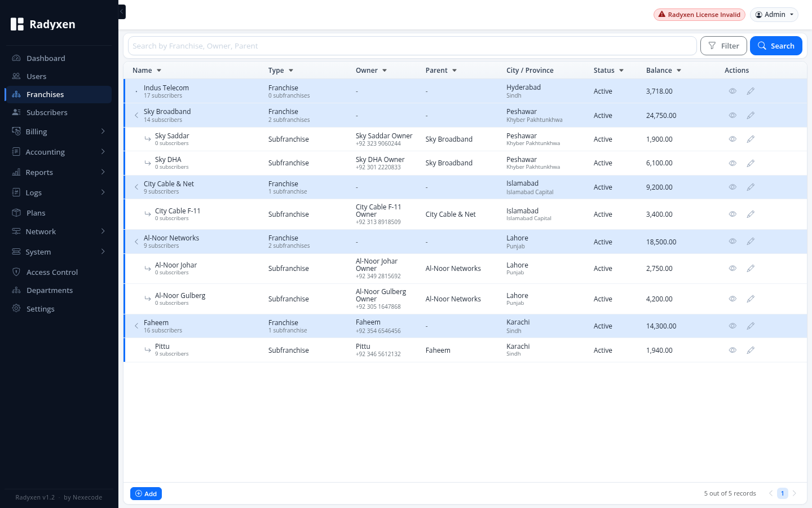View Al-Noor Gulberg using eye icon
The height and width of the screenshot is (508, 812).
click(x=732, y=299)
